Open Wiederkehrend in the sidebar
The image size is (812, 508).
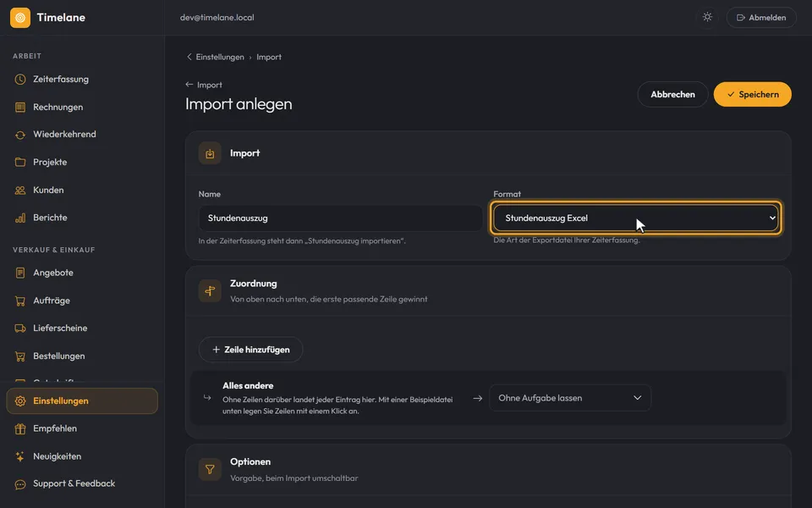[x=82, y=135]
